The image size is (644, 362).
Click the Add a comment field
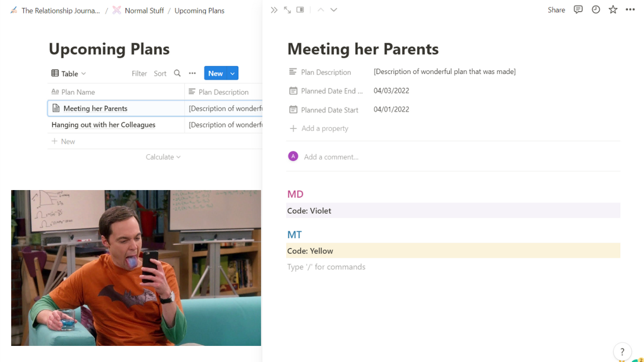click(331, 157)
